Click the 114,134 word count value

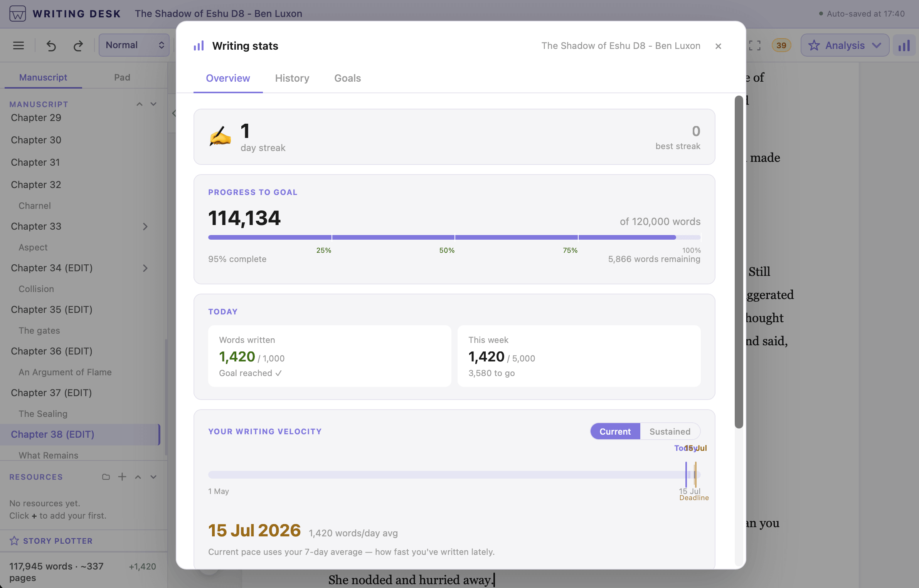(244, 218)
